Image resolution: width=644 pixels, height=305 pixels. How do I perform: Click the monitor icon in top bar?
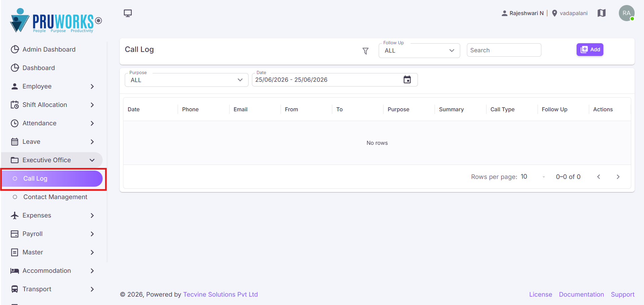pos(128,13)
